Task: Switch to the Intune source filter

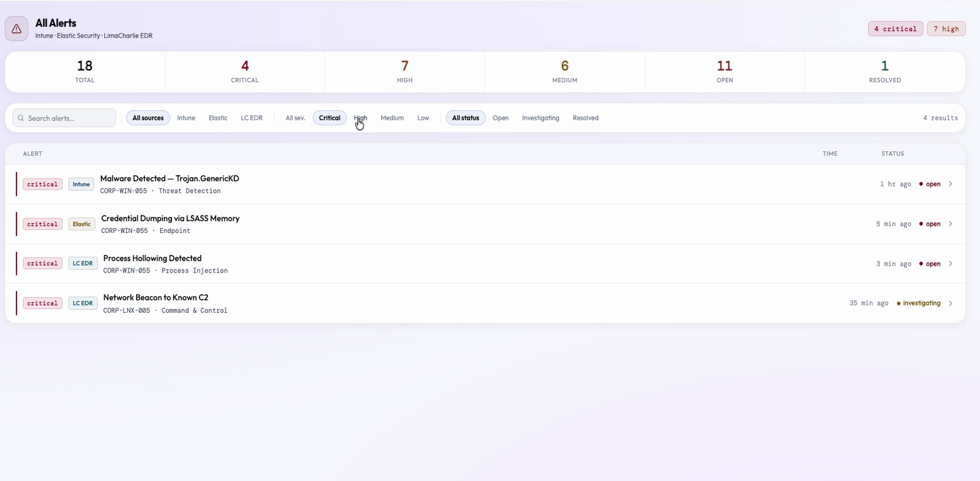Action: pos(186,118)
